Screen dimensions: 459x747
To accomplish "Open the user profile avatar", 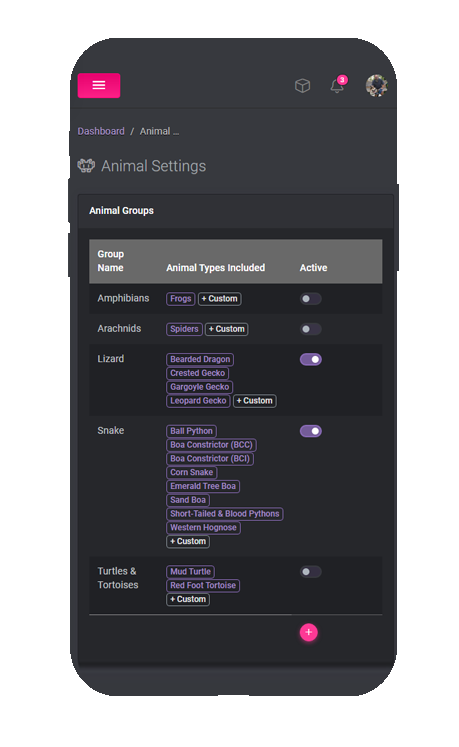I will point(377,86).
